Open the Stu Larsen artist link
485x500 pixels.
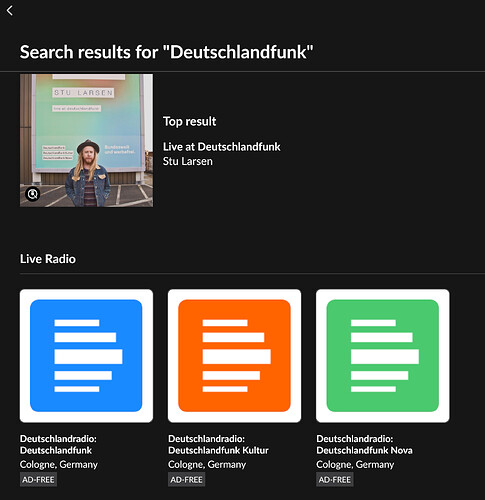[188, 161]
